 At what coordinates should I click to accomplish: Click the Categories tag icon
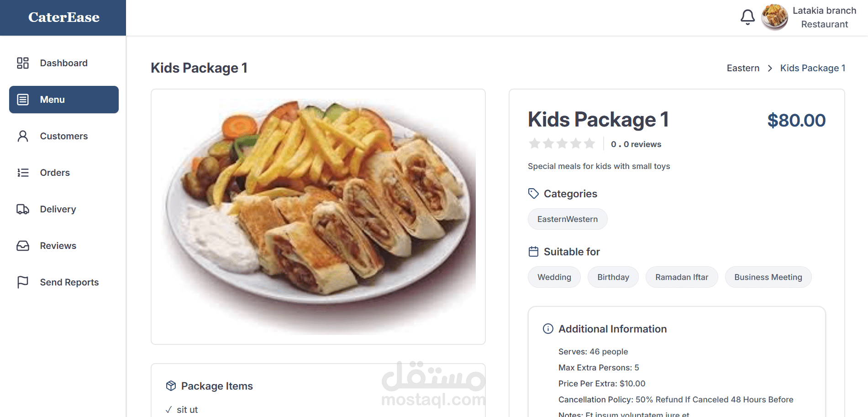click(x=533, y=194)
